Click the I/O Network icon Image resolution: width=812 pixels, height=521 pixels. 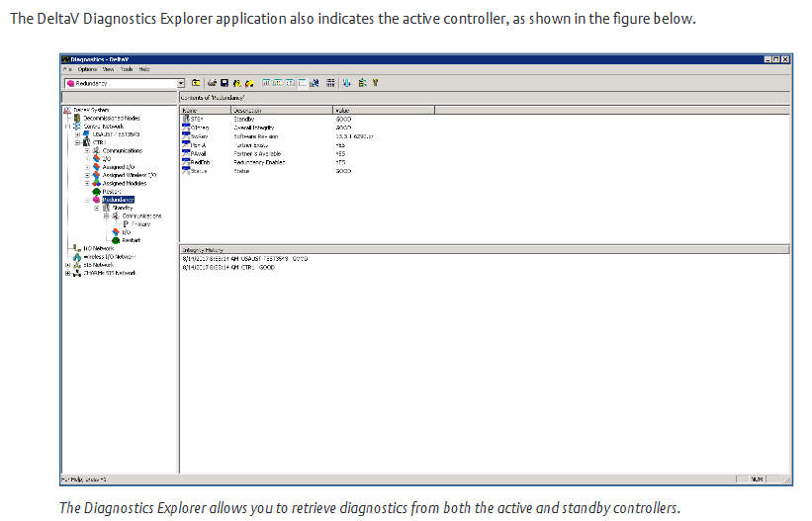[x=77, y=248]
